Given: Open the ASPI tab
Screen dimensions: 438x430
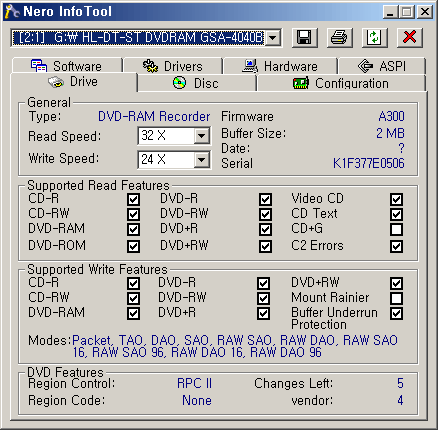Looking at the screenshot, I should pyautogui.click(x=382, y=66).
